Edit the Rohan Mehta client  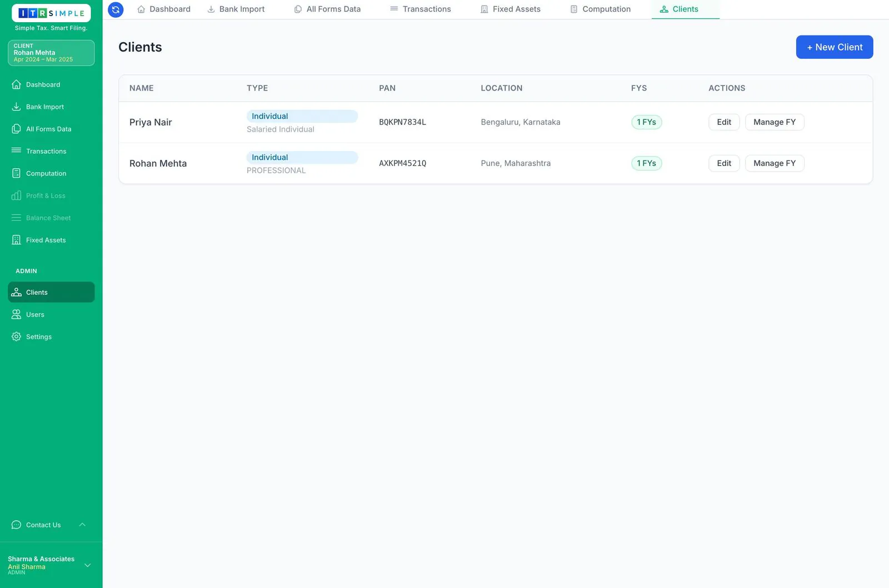[x=724, y=163]
